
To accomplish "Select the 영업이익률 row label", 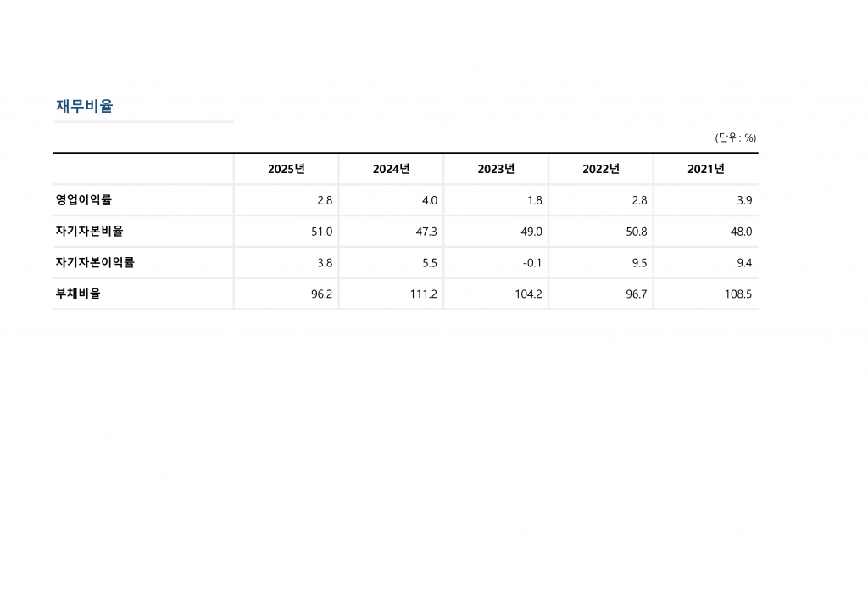I will click(83, 200).
